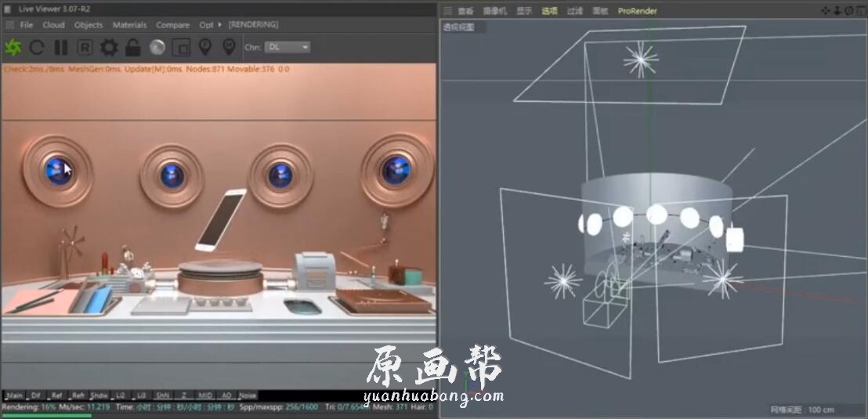Toggle the lock resolution padlock icon
The width and height of the screenshot is (868, 419).
(132, 48)
